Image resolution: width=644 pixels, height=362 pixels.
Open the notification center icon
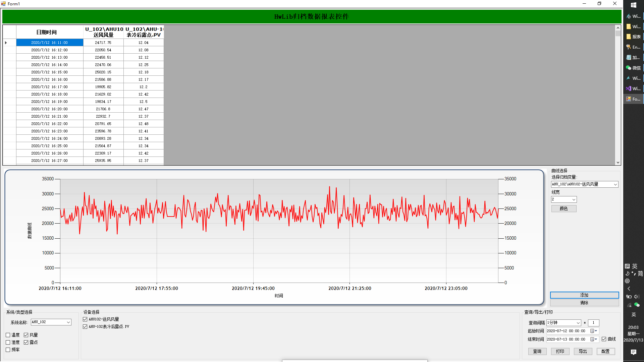tap(633, 352)
